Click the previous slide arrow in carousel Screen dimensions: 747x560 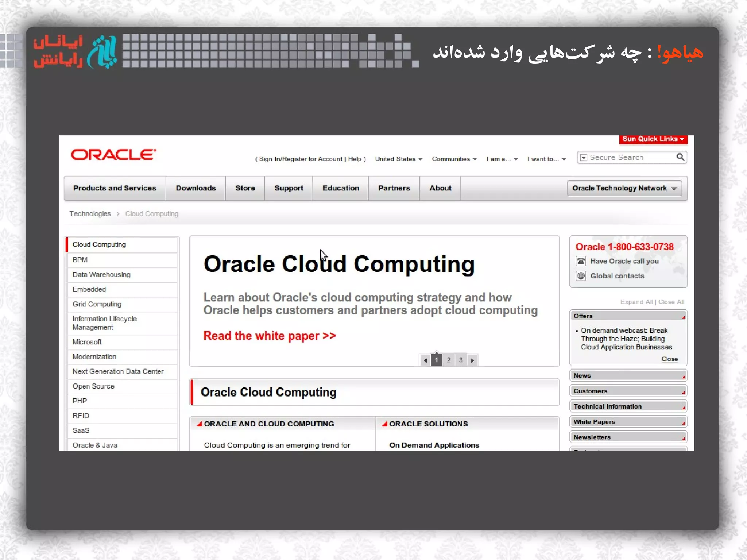425,360
